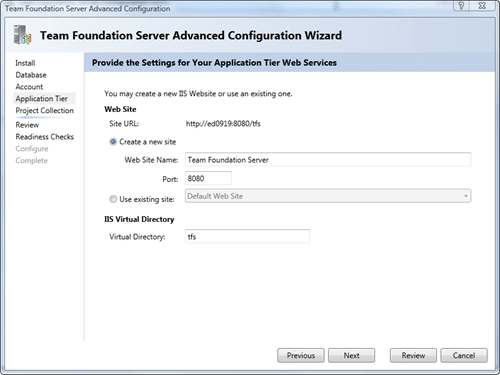Select the Use existing site radio button
The image size is (500, 375).
pyautogui.click(x=113, y=199)
